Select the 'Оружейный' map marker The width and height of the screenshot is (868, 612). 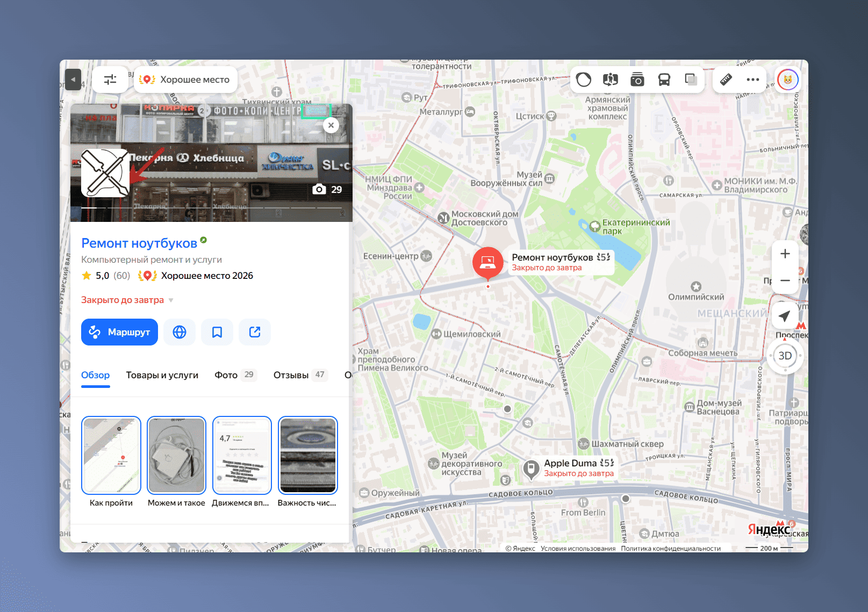point(364,493)
